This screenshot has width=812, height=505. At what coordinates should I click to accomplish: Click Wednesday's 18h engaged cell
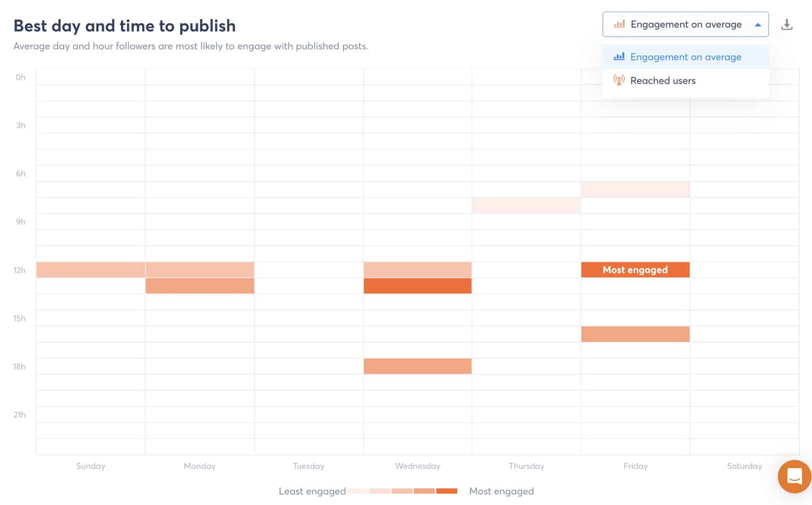pyautogui.click(x=417, y=366)
